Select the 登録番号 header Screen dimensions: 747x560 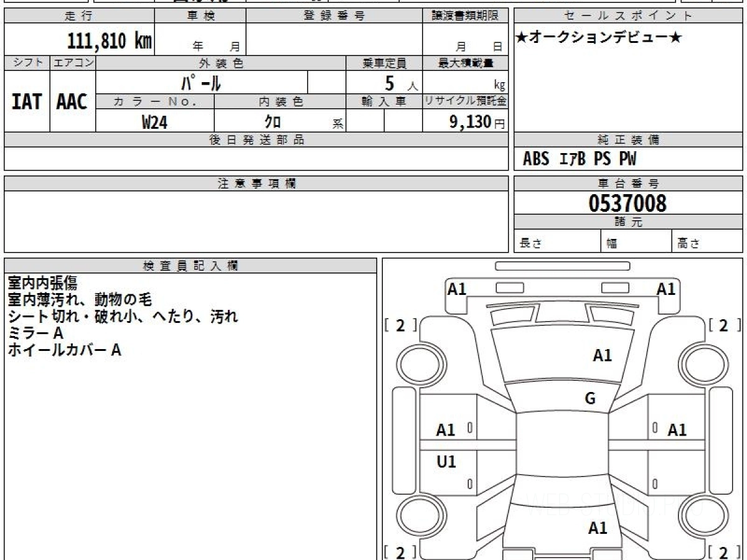point(334,16)
